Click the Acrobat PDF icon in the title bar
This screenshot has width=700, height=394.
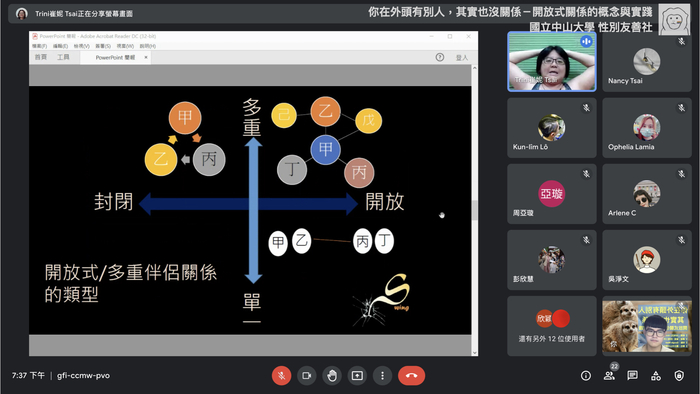tap(35, 36)
